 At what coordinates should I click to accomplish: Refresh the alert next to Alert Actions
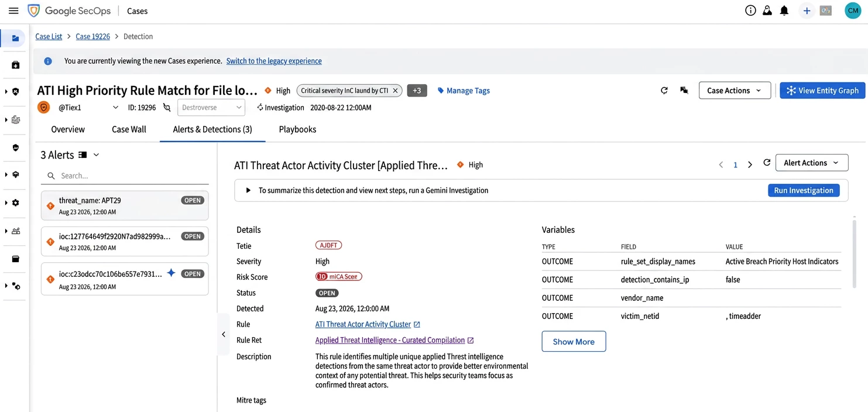pyautogui.click(x=767, y=163)
